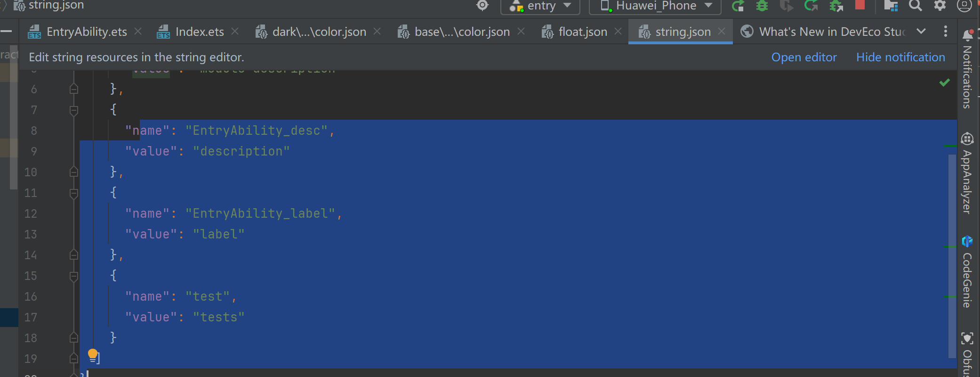Close the dark color.json tab
Viewport: 980px width, 377px height.
point(377,31)
